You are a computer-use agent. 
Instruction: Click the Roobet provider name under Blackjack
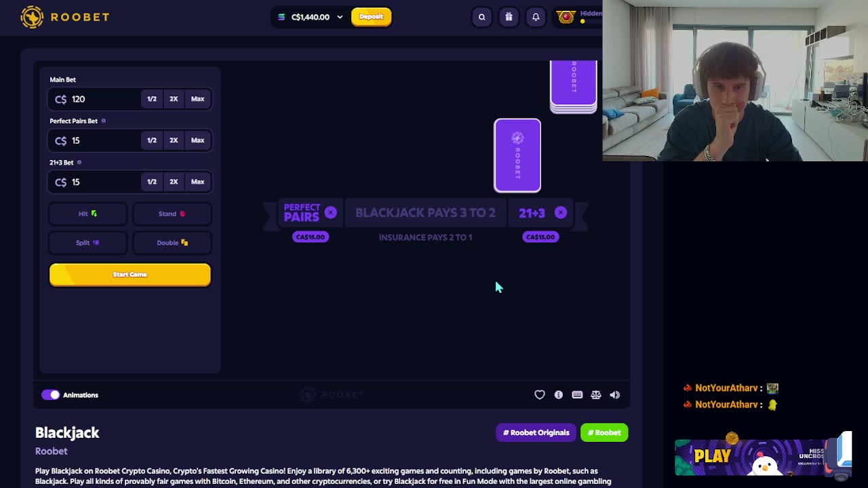tap(52, 451)
